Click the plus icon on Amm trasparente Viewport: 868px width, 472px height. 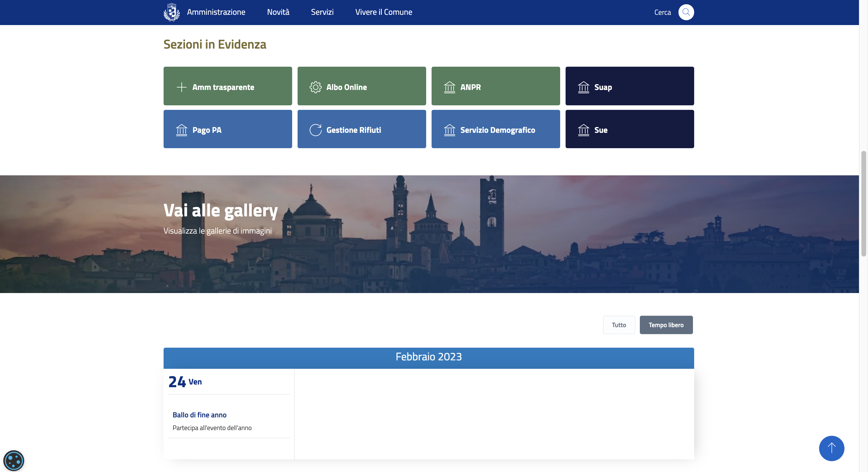point(181,87)
